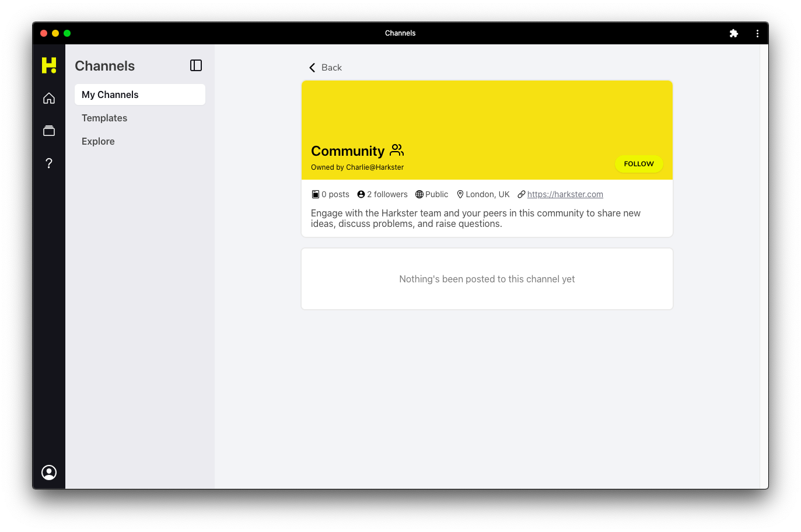Click the followers person icon

(x=361, y=194)
